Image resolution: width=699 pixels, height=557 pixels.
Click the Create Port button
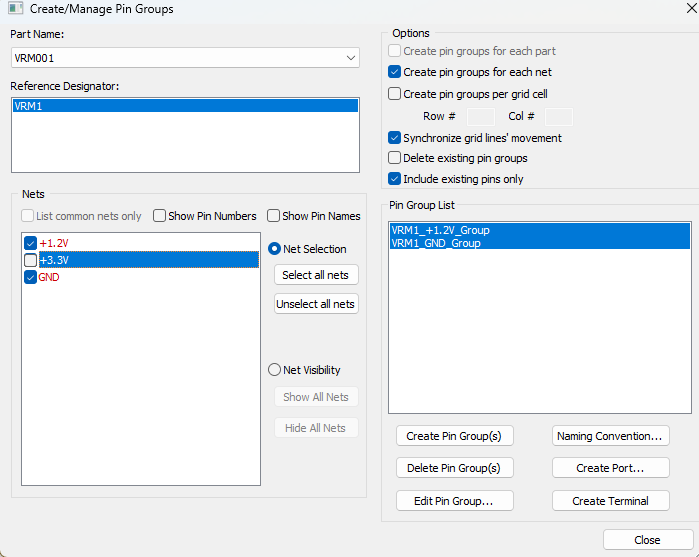pos(610,468)
